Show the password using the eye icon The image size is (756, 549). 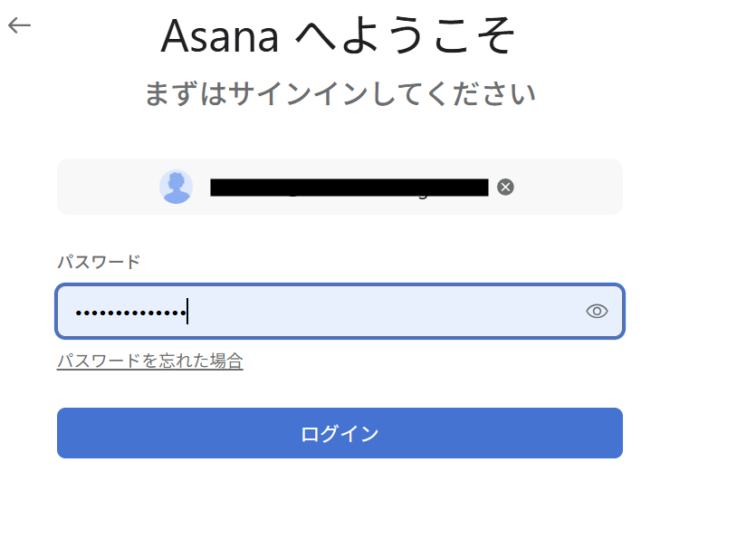(x=597, y=312)
